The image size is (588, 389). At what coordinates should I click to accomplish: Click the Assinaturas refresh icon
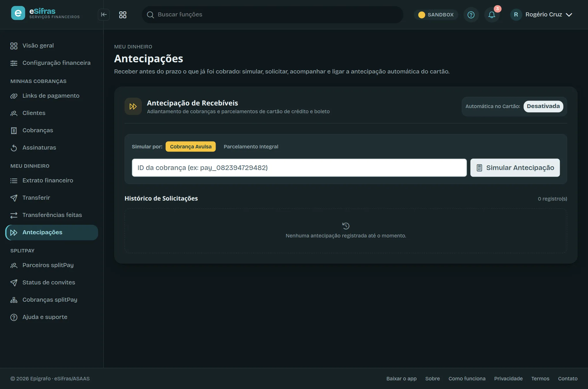pyautogui.click(x=14, y=148)
